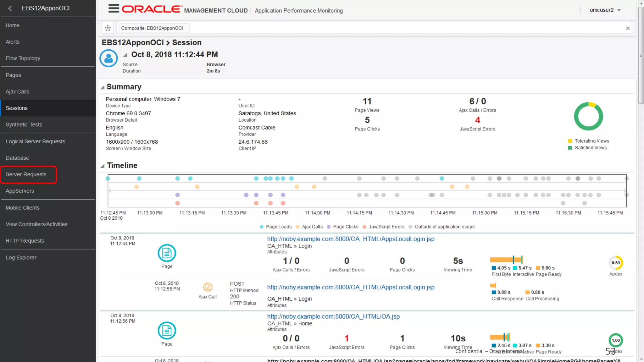This screenshot has height=362, width=644.
Task: Click the red JavaScript Errors count 4
Action: [477, 120]
